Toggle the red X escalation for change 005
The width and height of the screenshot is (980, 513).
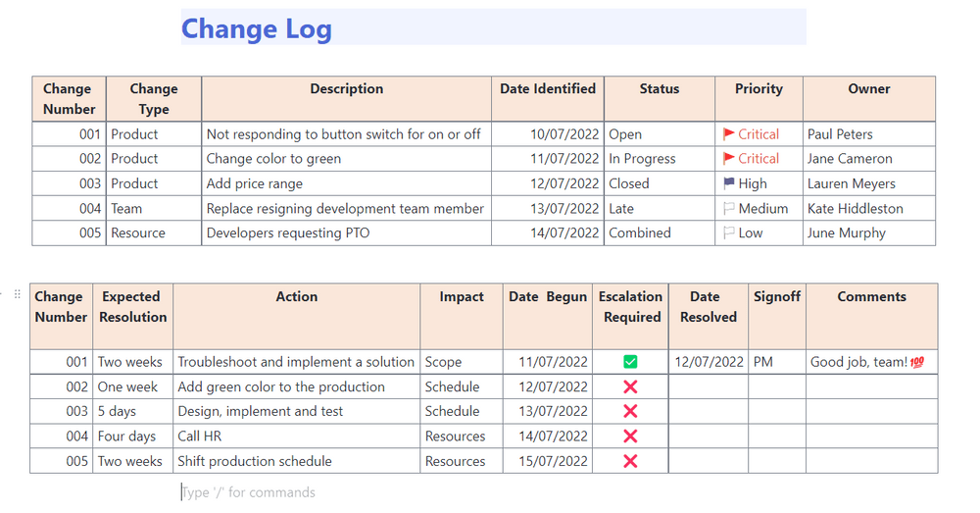click(x=630, y=461)
